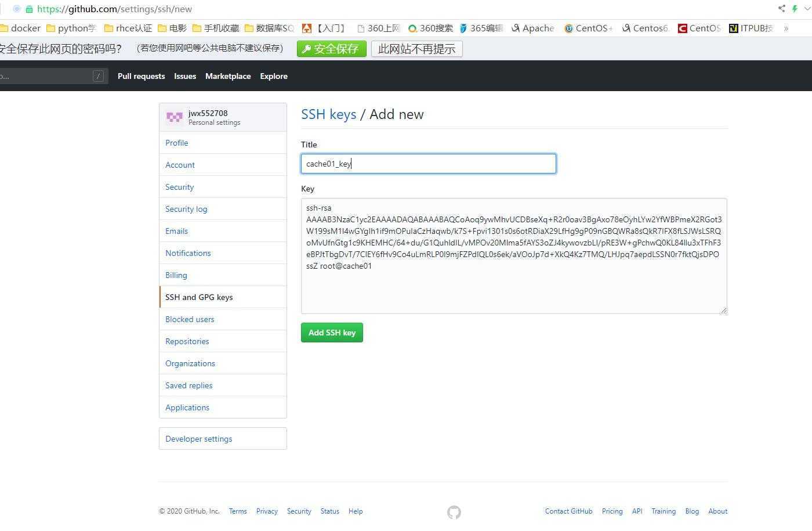
Task: Open Developer settings
Action: [x=223, y=439]
